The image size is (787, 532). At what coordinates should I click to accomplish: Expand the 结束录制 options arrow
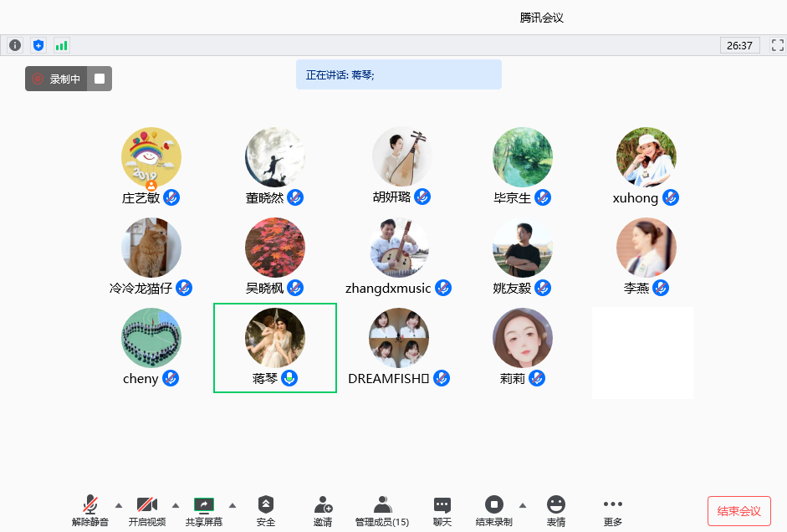(523, 505)
